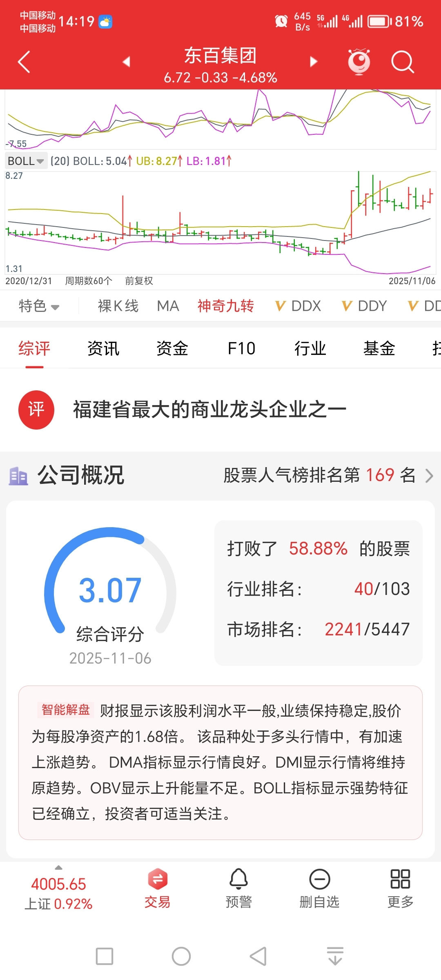Tap the 智能解盘 tag
The height and width of the screenshot is (980, 441).
[65, 710]
